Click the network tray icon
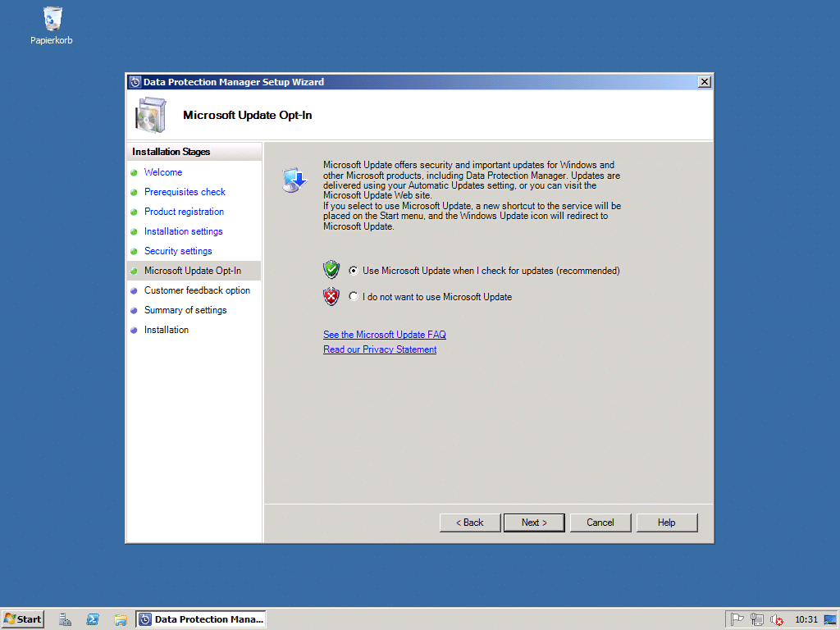The height and width of the screenshot is (630, 840). click(x=757, y=619)
